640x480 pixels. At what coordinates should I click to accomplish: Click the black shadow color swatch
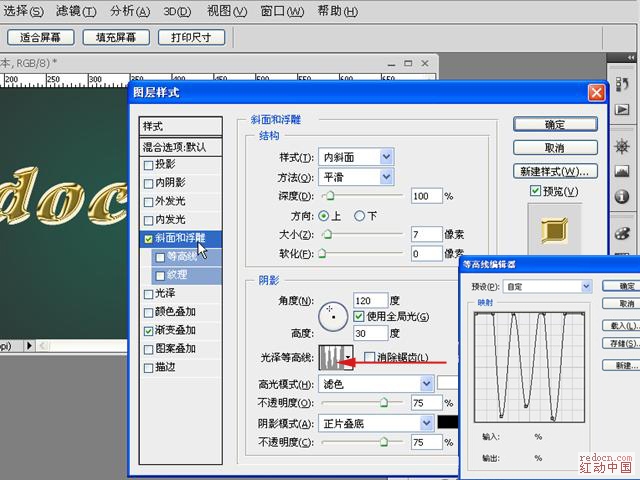point(448,423)
